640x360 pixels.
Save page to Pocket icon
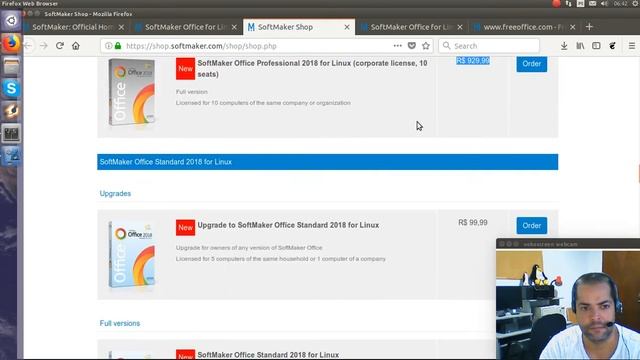pyautogui.click(x=412, y=46)
